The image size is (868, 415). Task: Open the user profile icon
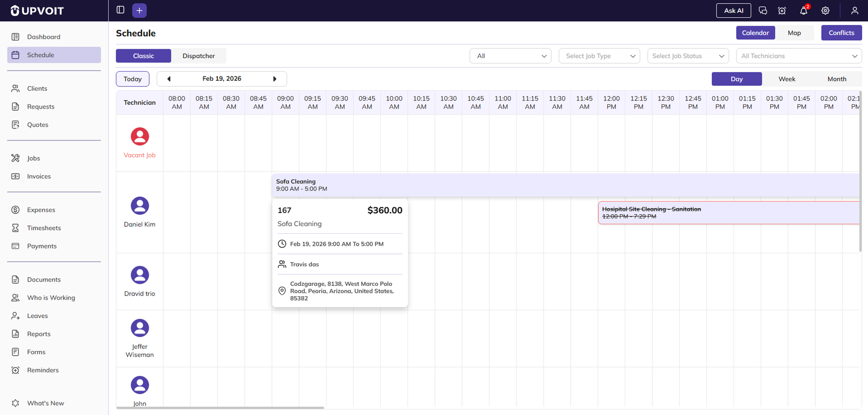click(854, 10)
